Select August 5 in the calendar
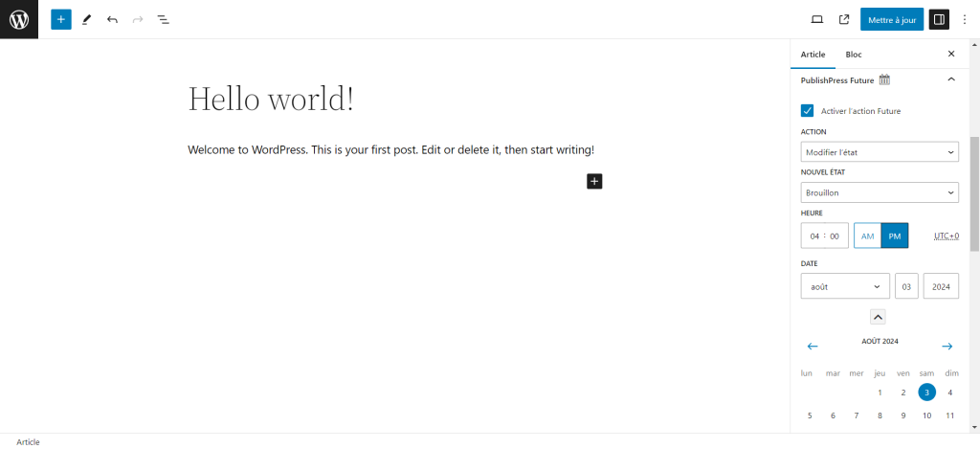 click(810, 415)
